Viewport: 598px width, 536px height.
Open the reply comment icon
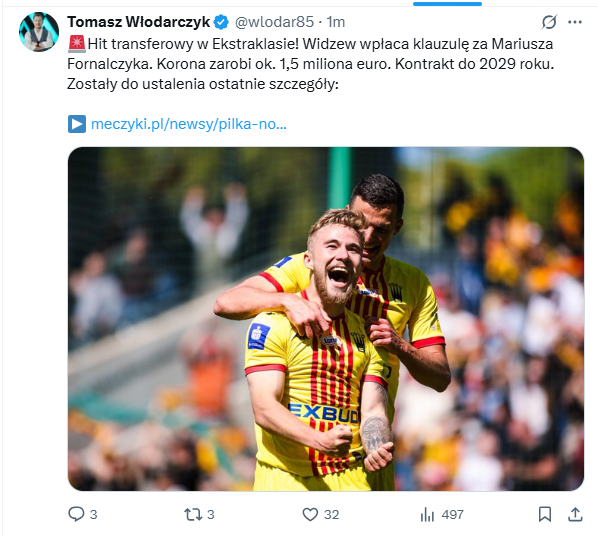tap(76, 514)
